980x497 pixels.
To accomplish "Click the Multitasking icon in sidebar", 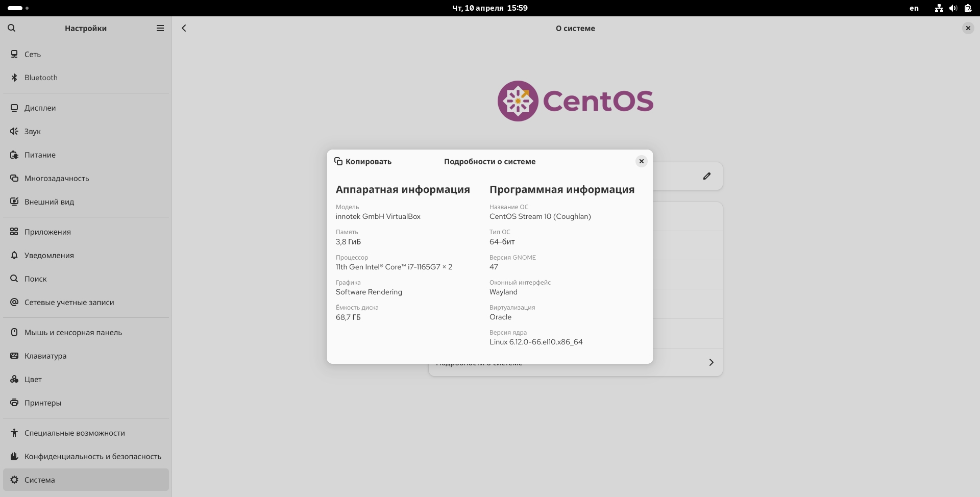I will 14,178.
